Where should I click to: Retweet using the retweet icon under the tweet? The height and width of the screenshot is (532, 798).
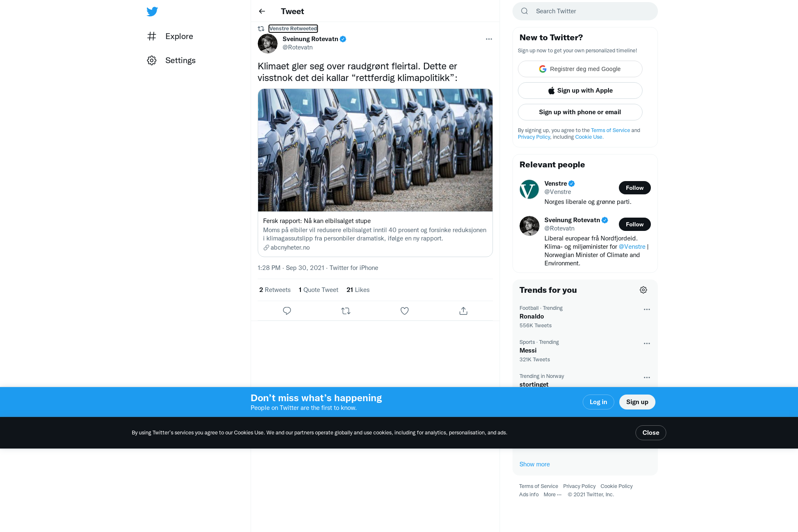click(x=346, y=311)
